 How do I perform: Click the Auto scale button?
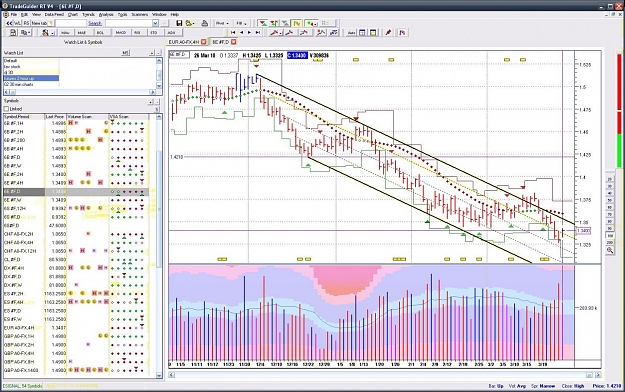(x=351, y=33)
